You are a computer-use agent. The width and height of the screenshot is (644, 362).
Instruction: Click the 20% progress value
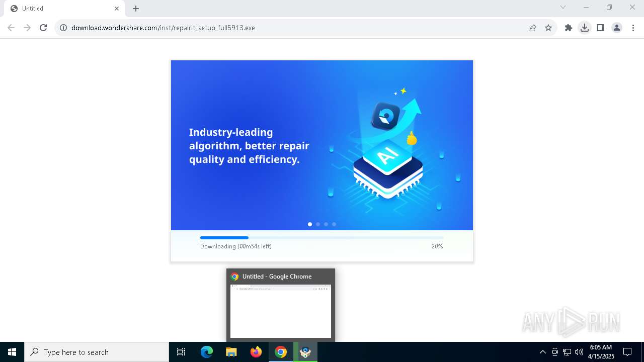click(x=437, y=246)
